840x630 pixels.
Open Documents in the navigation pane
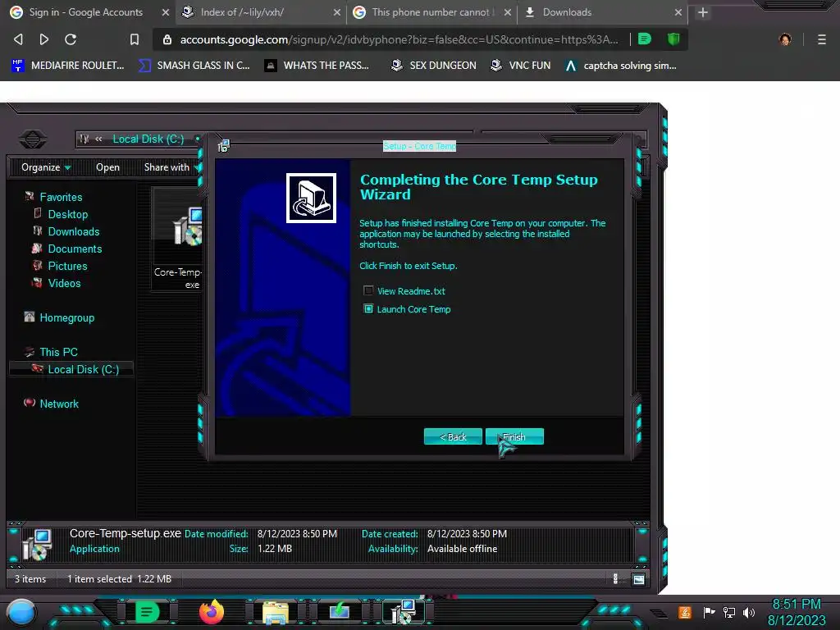click(75, 249)
